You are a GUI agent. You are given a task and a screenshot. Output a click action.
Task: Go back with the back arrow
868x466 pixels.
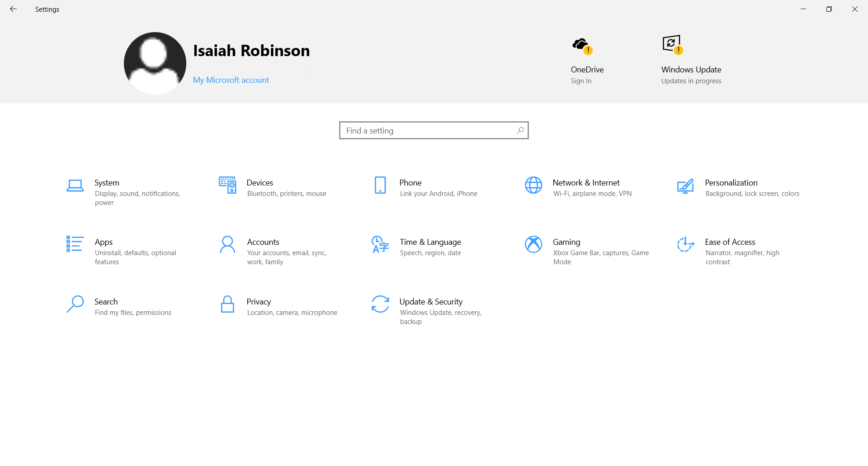point(13,9)
